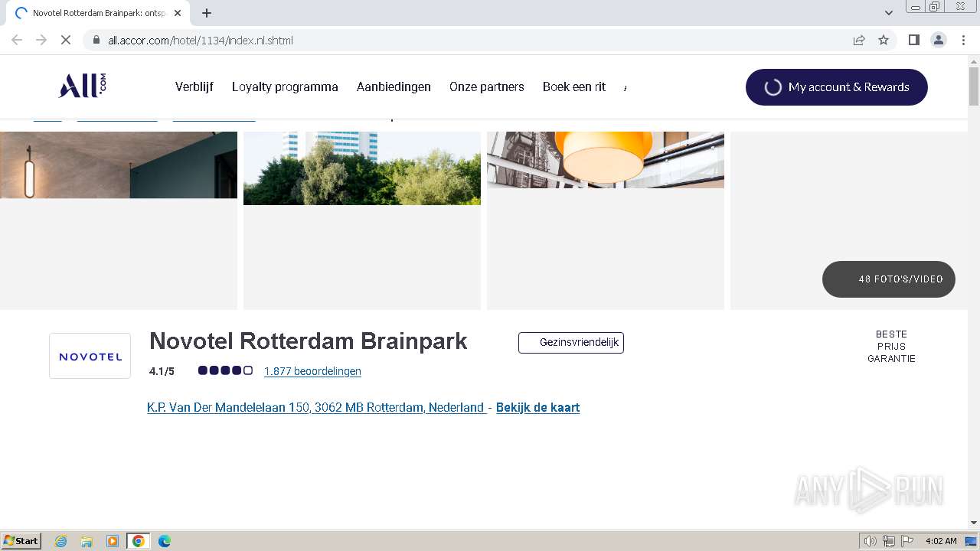Stop loading the page
The width and height of the screenshot is (980, 551).
point(66,40)
